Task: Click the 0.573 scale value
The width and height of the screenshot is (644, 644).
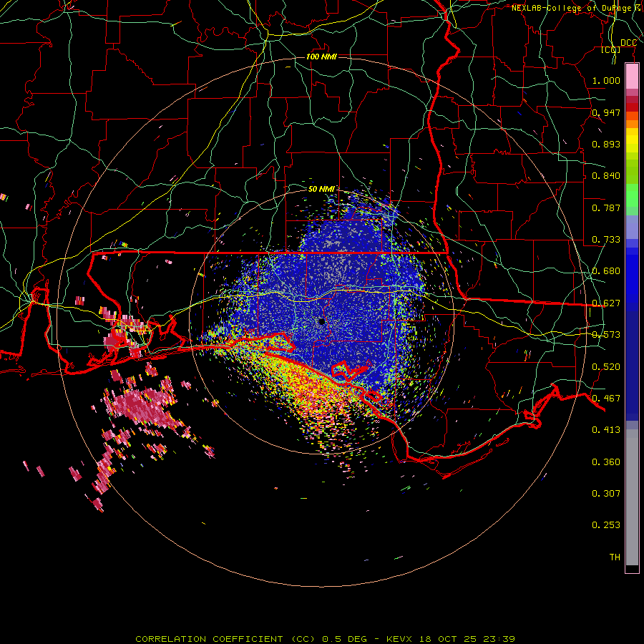Action: (x=606, y=334)
